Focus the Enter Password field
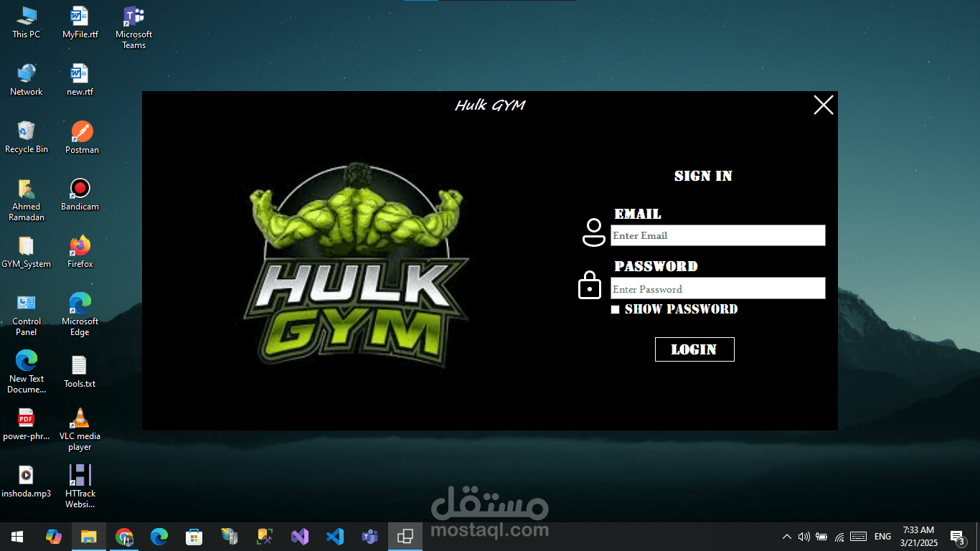 [x=717, y=288]
